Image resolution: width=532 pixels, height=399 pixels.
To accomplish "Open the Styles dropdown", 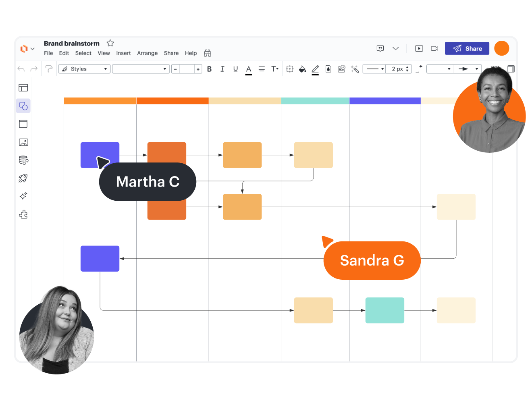I will point(84,69).
